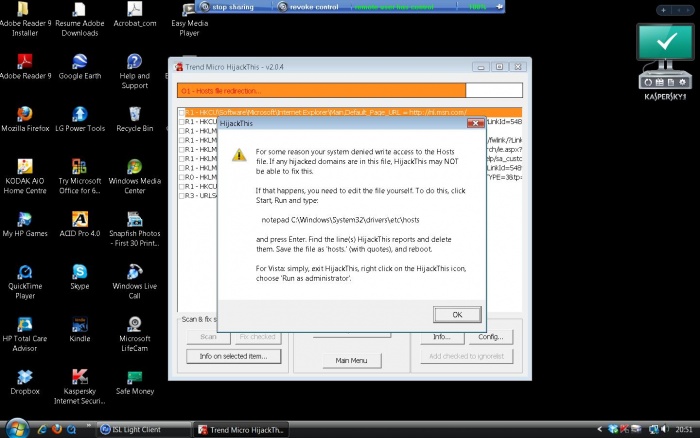Check the row ending in ie.aspx? checkbox
Viewport: 700px width, 438px height.
pos(182,150)
